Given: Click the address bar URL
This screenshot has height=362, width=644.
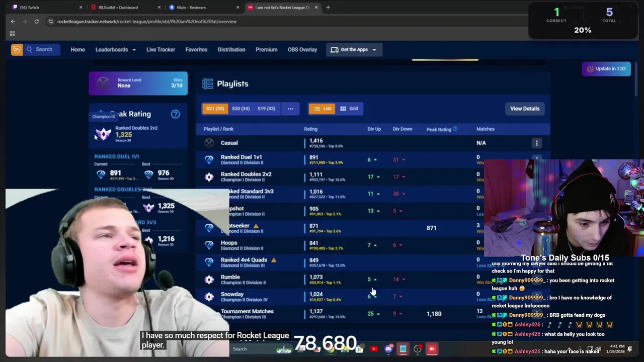Looking at the screenshot, I should [x=146, y=21].
